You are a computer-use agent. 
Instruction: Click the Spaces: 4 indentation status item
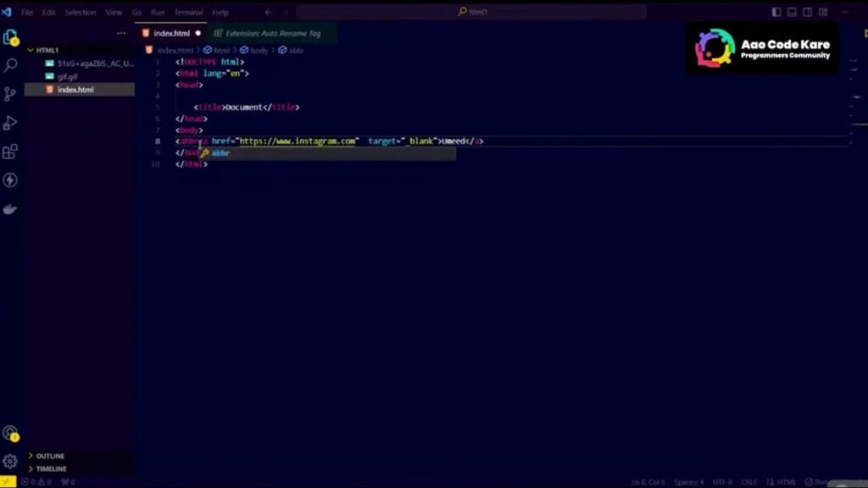[688, 482]
